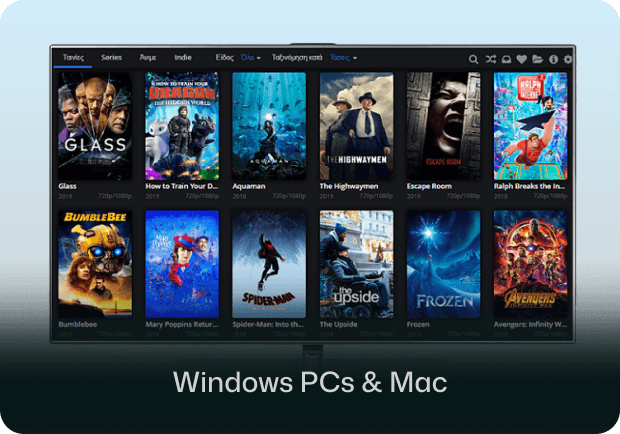Open the Frozen poster

pos(443,264)
